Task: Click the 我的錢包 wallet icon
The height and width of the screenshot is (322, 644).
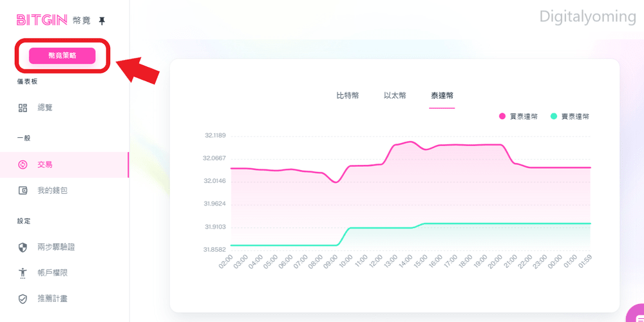Action: (x=23, y=191)
